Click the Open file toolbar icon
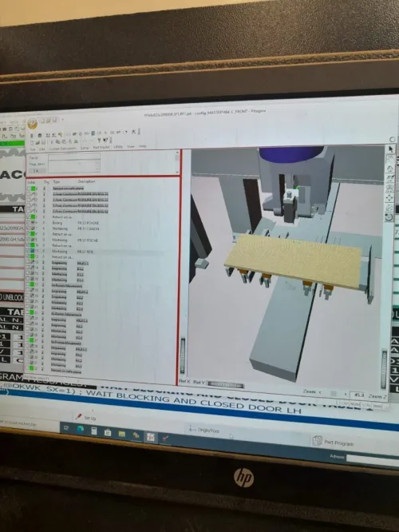The height and width of the screenshot is (532, 399). pyautogui.click(x=38, y=143)
